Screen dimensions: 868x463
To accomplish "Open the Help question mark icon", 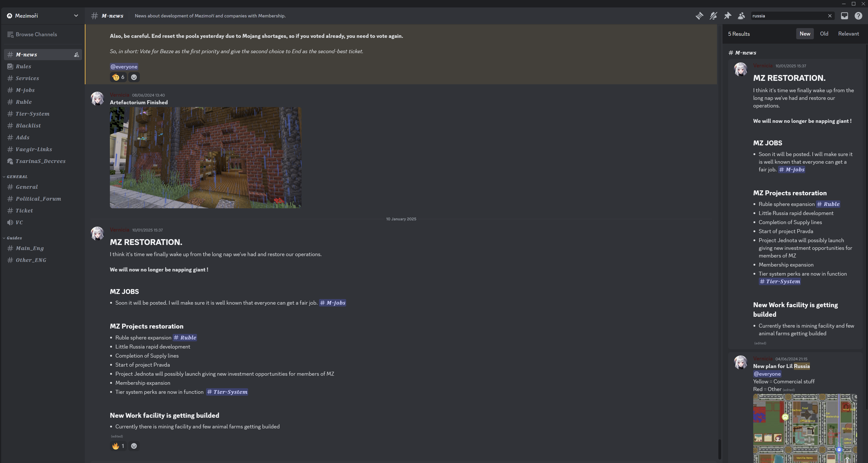I will [x=858, y=16].
